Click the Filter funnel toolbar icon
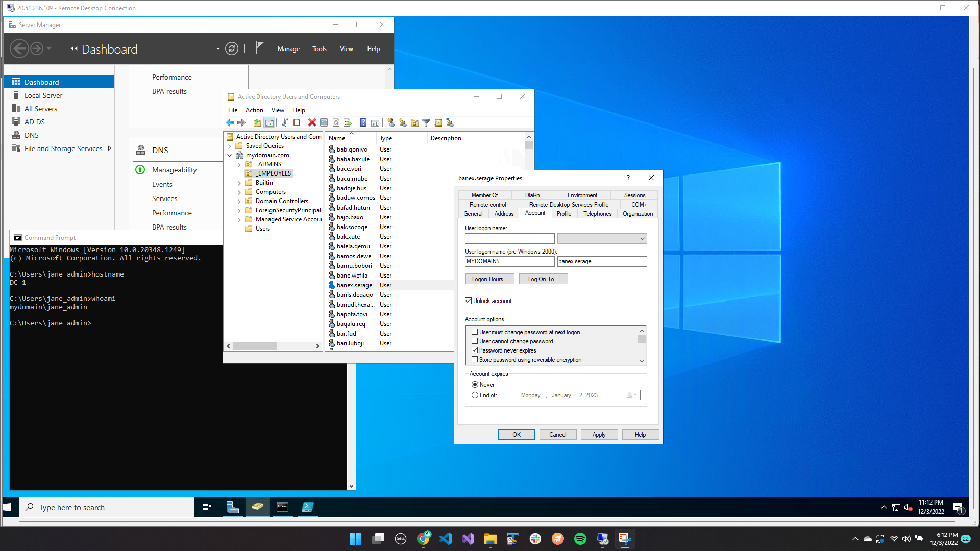 (426, 122)
